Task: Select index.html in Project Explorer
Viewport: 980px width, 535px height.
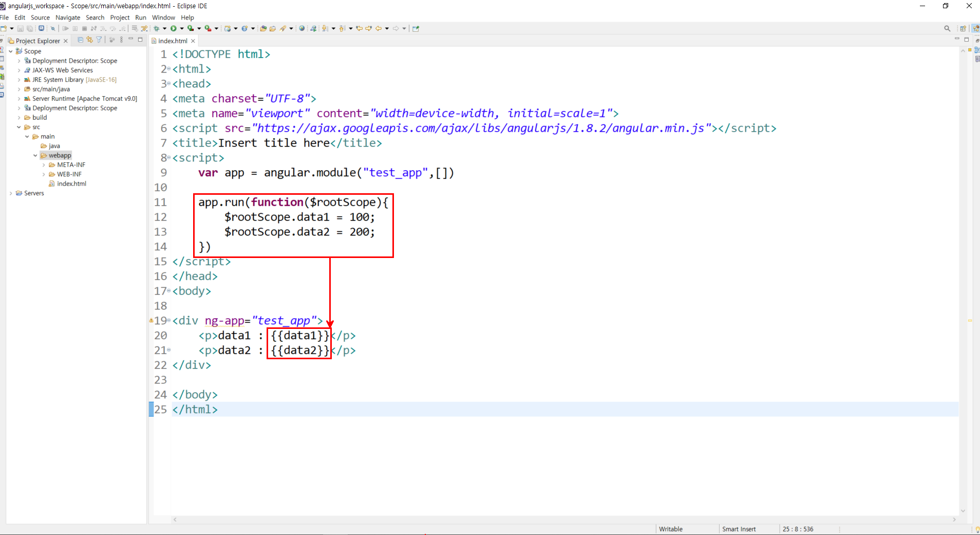Action: point(71,183)
